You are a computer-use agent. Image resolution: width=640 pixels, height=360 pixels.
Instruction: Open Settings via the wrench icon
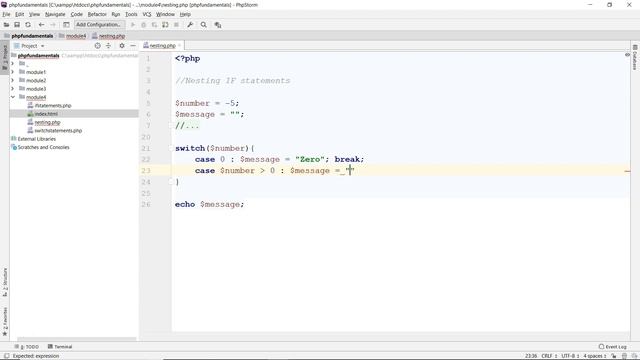[190, 25]
